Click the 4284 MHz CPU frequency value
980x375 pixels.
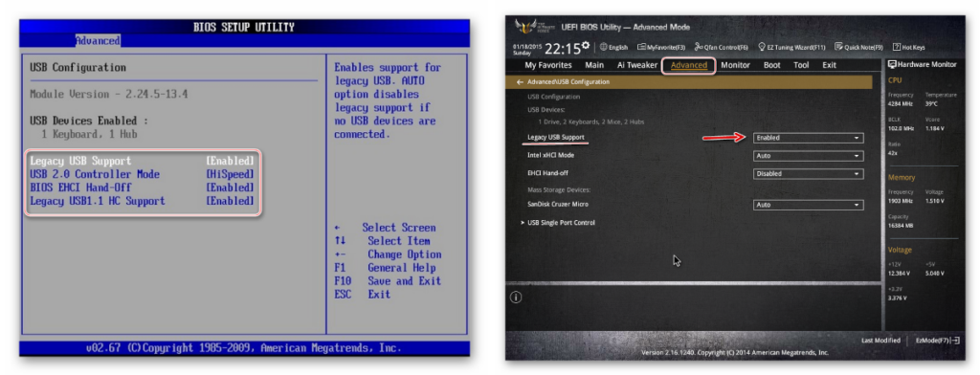[x=901, y=103]
